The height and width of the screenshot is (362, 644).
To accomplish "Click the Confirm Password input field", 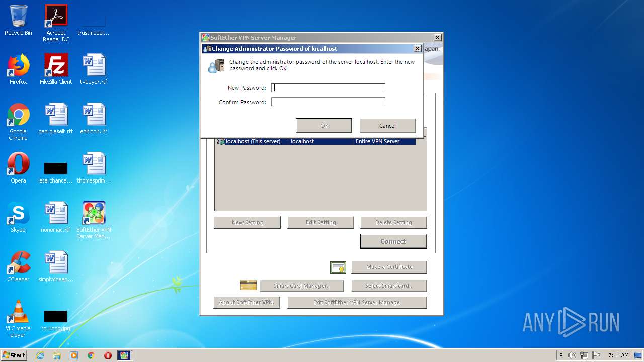I will pos(328,102).
